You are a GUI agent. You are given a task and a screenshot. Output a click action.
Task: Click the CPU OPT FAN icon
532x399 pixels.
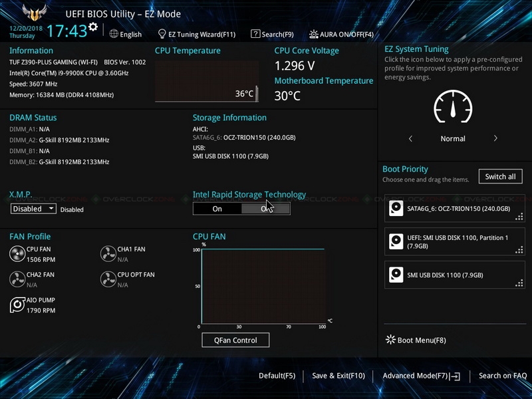(108, 279)
